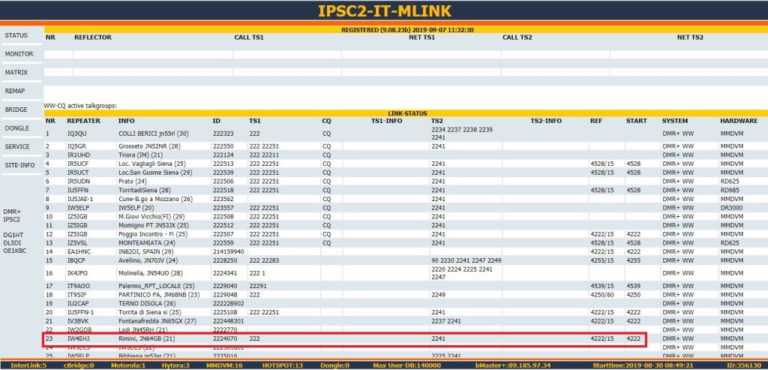This screenshot has width=768, height=370.
Task: Click the START column header
Action: (x=636, y=121)
